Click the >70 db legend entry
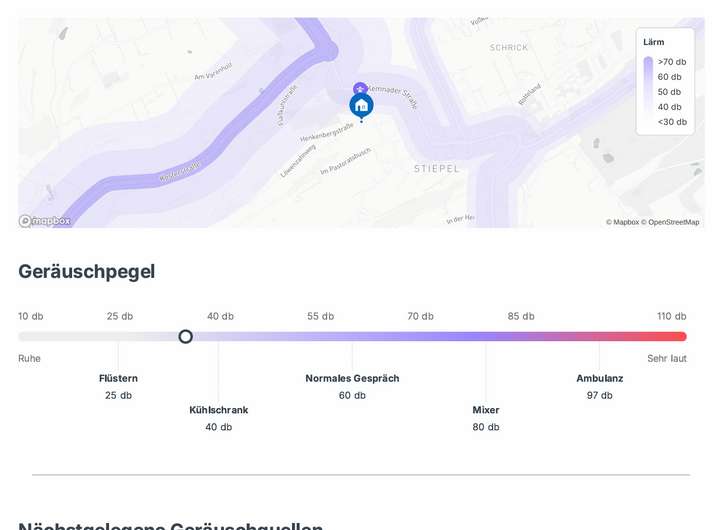This screenshot has height=530, width=720. pos(672,62)
